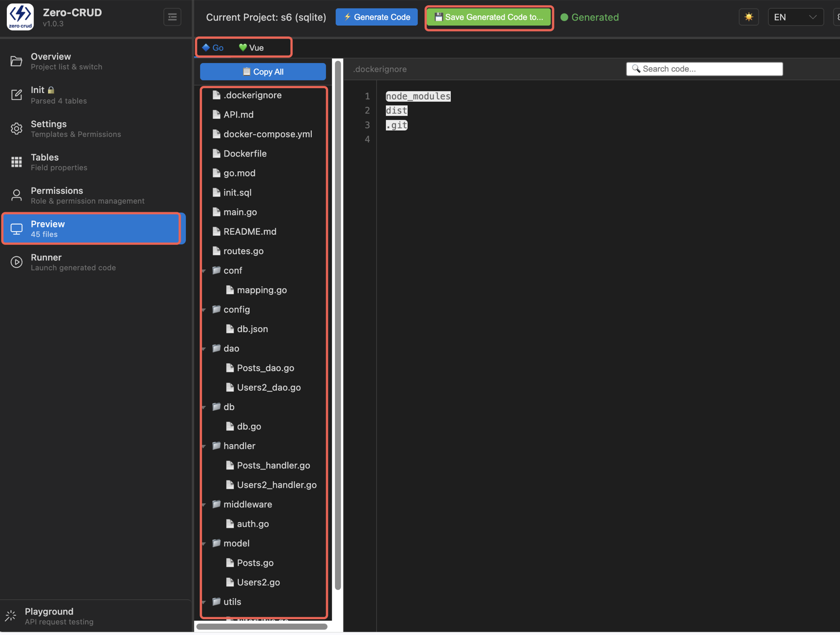
Task: Select docker-compose.yml file icon
Action: pyautogui.click(x=216, y=134)
